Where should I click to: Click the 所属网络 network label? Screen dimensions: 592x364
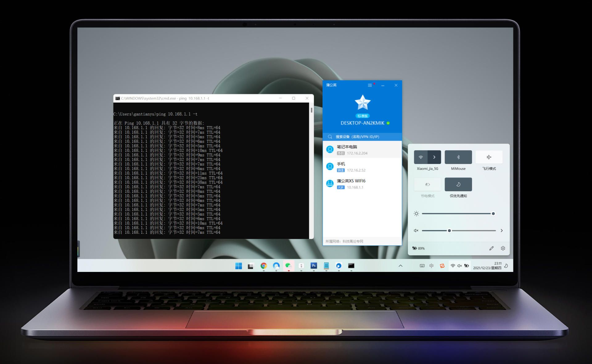[x=344, y=241]
